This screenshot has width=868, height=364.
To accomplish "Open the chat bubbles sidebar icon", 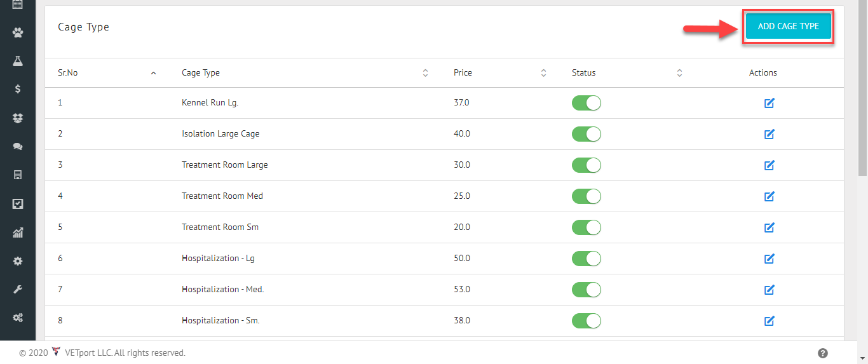I will [18, 146].
